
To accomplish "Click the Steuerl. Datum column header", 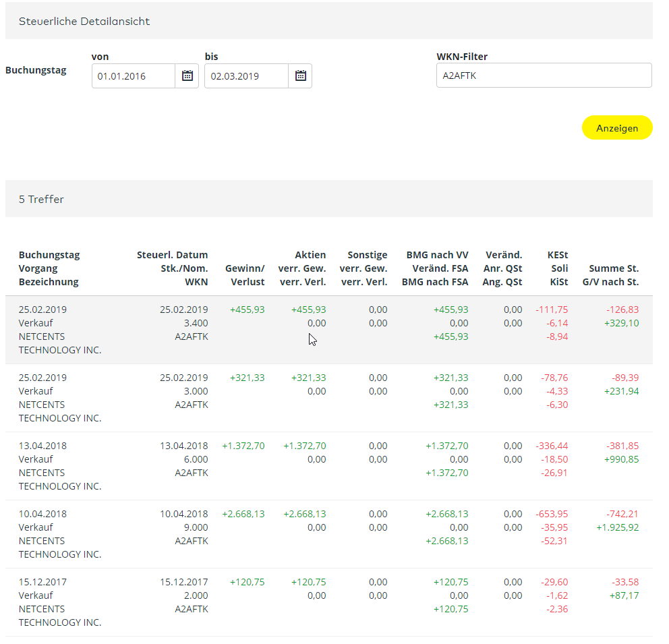I will click(173, 255).
